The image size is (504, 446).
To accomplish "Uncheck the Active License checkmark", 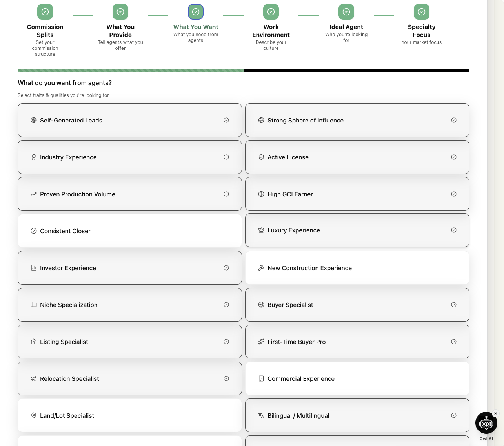I will pos(454,157).
